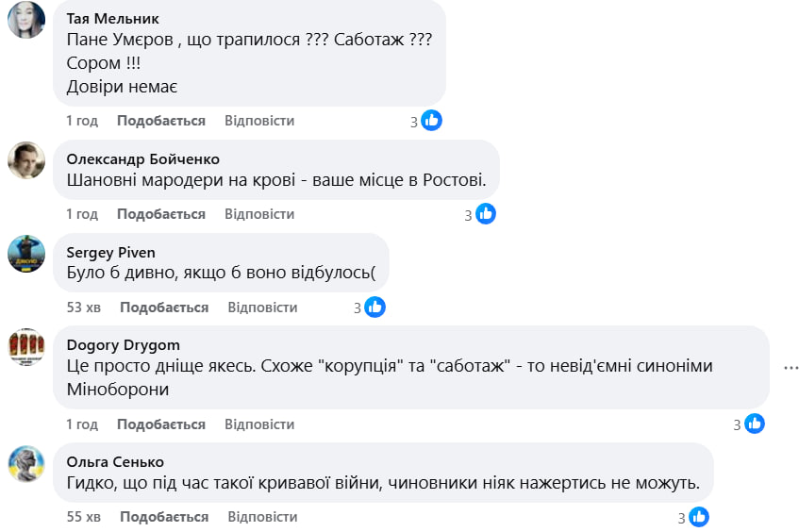This screenshot has height=532, width=799.
Task: Like Тая Мельник's comment via Подобається
Action: pyautogui.click(x=161, y=121)
